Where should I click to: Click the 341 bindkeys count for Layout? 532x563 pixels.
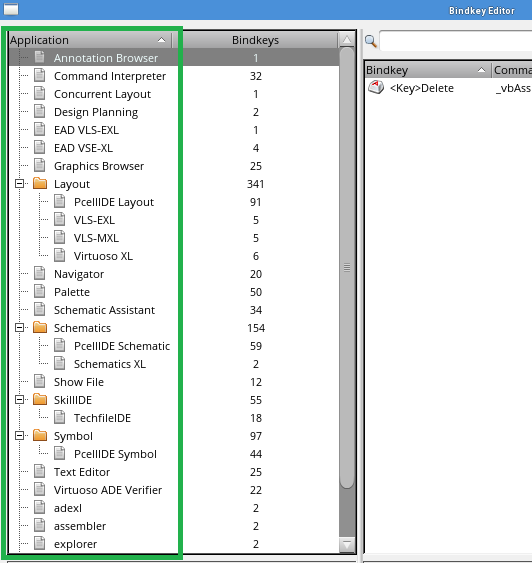point(256,184)
